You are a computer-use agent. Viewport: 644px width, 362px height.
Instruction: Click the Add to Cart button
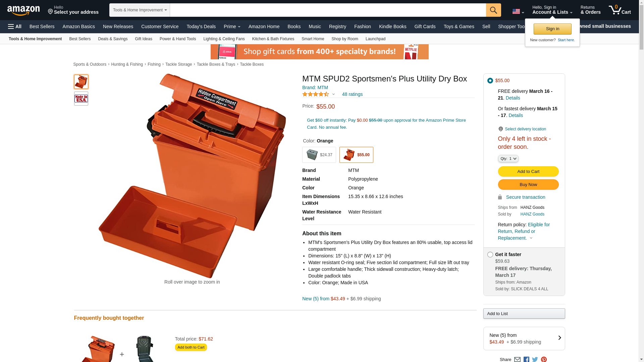click(x=528, y=171)
